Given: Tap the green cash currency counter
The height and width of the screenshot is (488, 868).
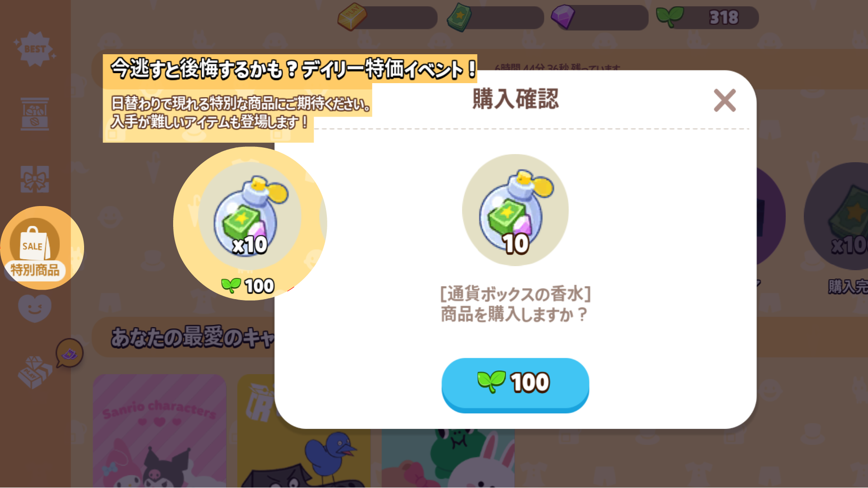Looking at the screenshot, I should click(495, 18).
